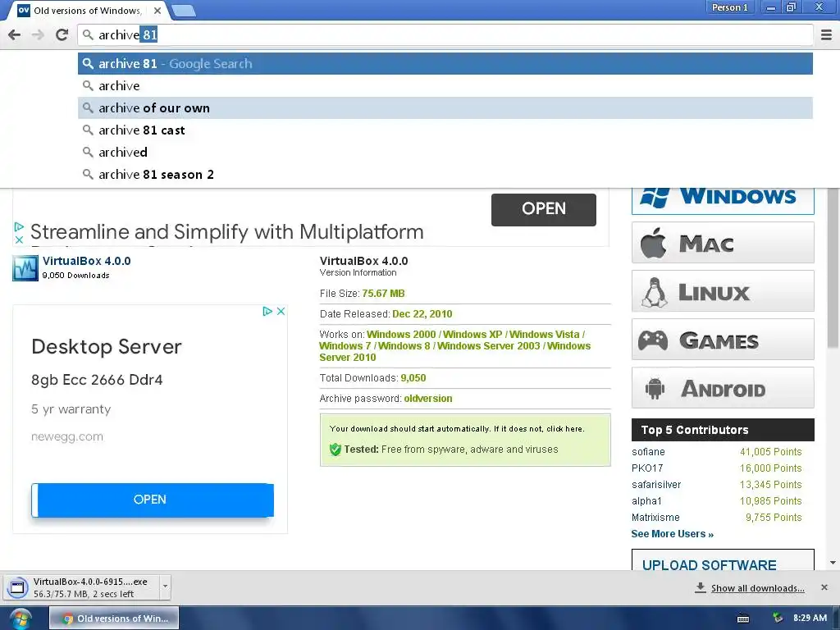The image size is (840, 630).
Task: Open the Chrome hamburger menu
Action: [826, 34]
